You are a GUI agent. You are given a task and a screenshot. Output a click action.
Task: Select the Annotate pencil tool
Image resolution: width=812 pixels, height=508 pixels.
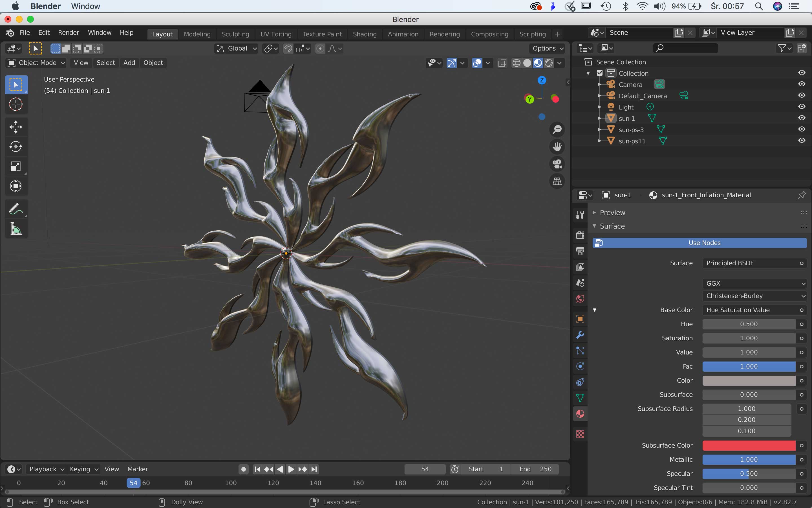16,209
